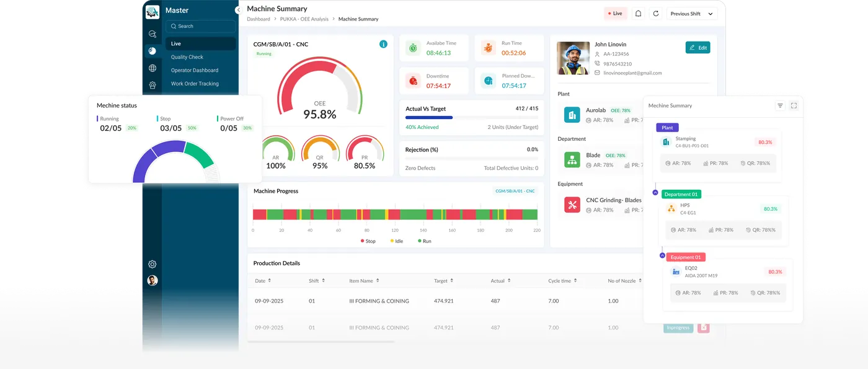Screen dimensions: 868x369
Task: Go to Dashboard in the breadcrumb
Action: (259, 19)
